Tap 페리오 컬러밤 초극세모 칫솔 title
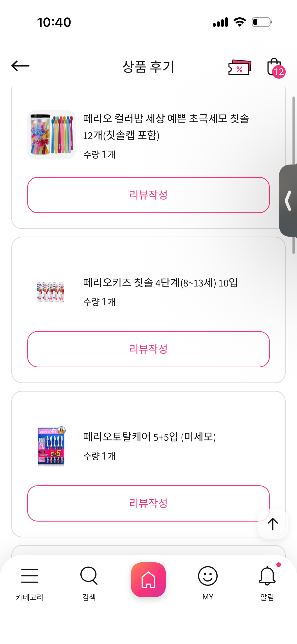297x644 pixels. click(166, 126)
